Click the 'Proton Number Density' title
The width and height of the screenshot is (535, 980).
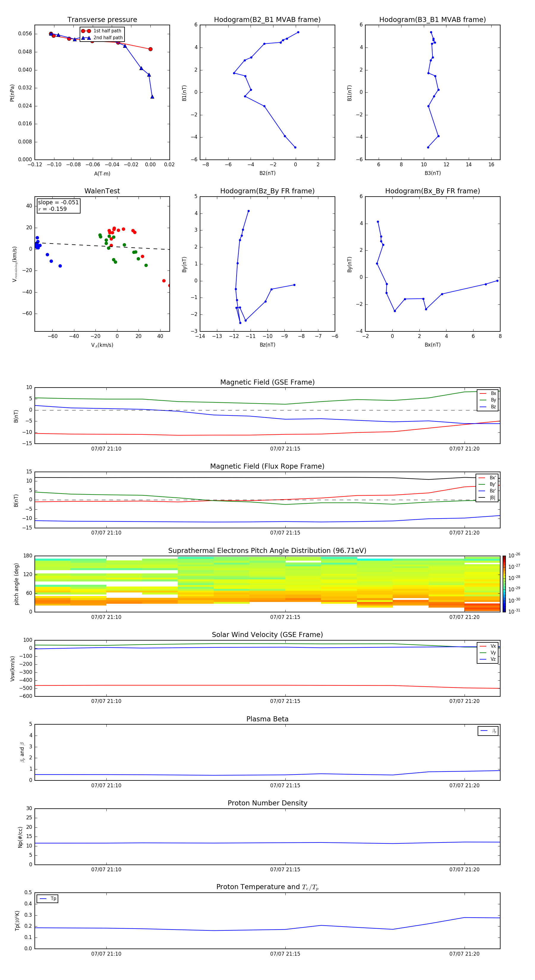tap(267, 804)
